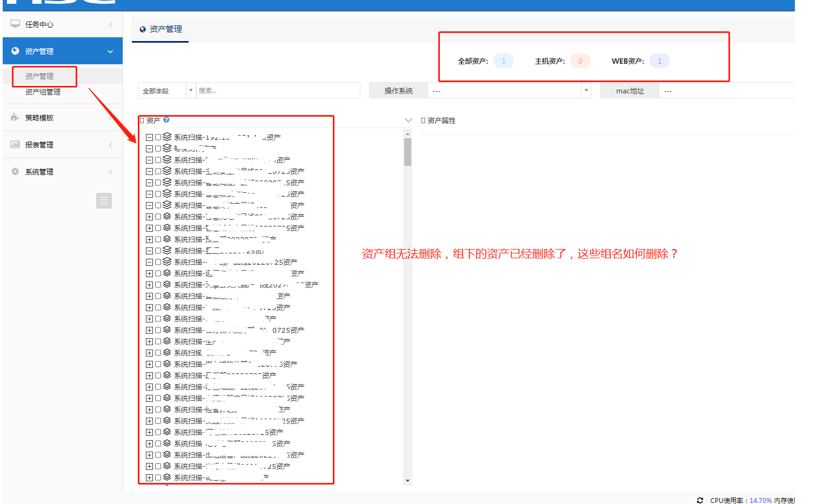Screen dimensions: 823x504
Task: Click the puzzle icon beside 策略模板
Action: coord(15,117)
